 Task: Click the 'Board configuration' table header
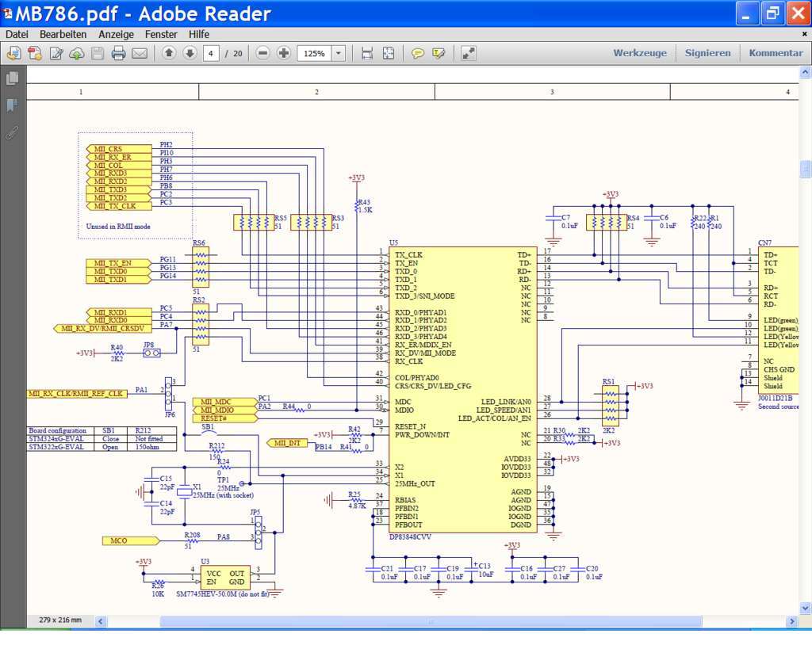(x=57, y=430)
